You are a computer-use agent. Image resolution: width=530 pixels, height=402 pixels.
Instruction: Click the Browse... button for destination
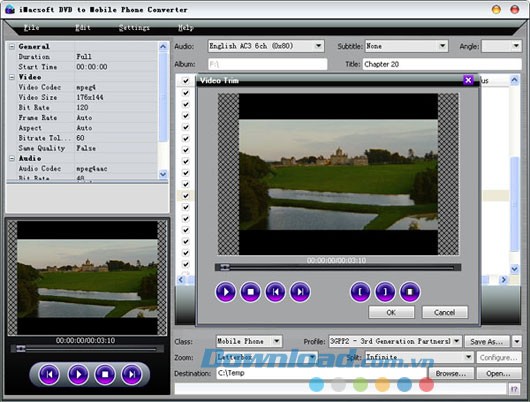click(x=451, y=374)
